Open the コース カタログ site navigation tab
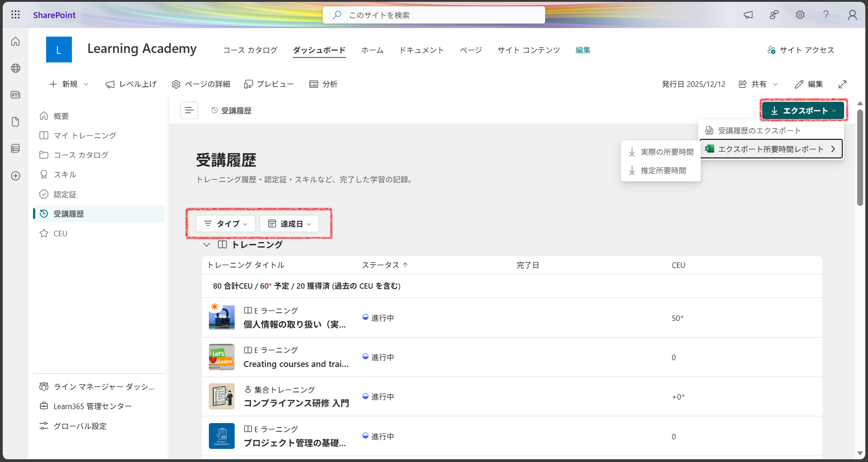Viewport: 868px width, 462px height. coord(250,50)
